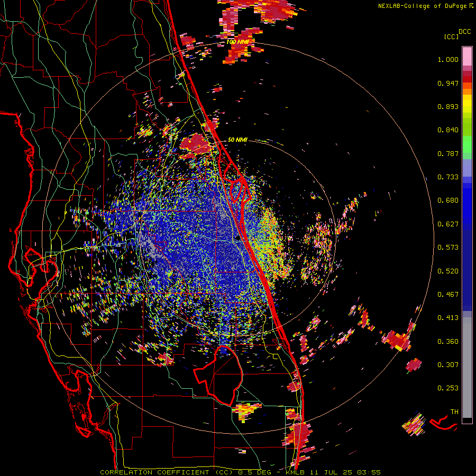Click the TH threshold label

click(454, 412)
